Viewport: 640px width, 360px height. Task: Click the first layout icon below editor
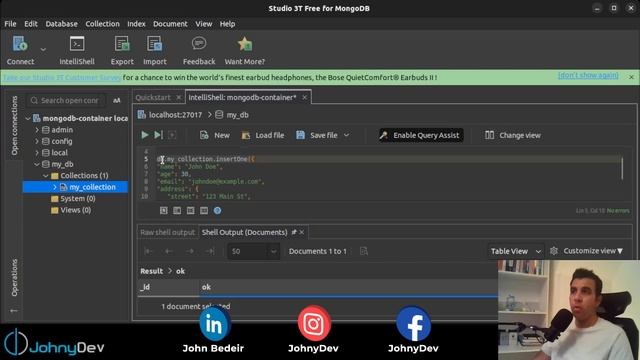[x=164, y=211]
